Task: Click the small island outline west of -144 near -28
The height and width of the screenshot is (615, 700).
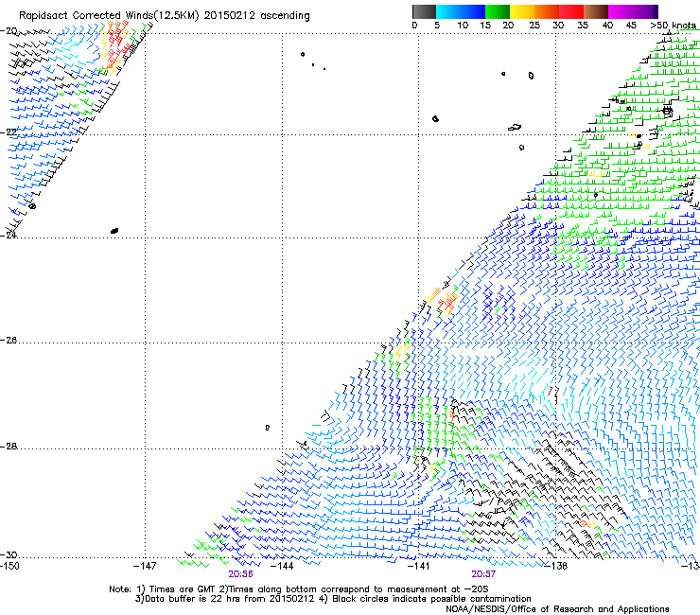Action: point(268,428)
